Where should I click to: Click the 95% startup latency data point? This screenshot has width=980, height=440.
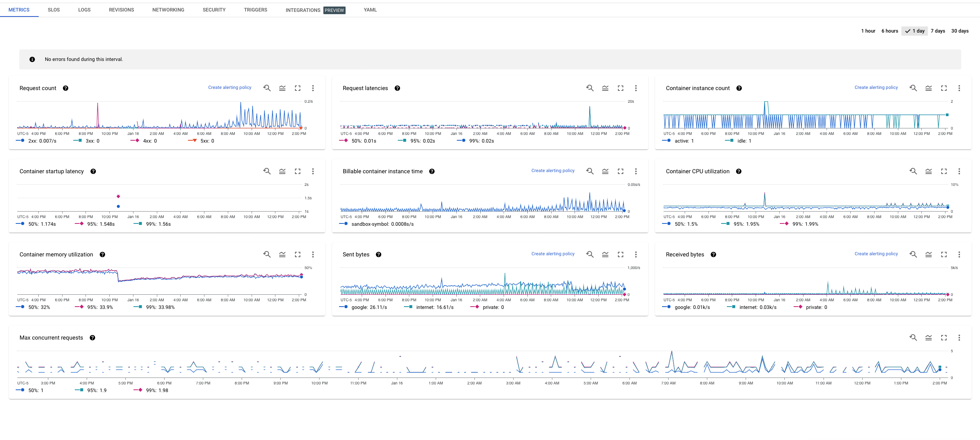coord(118,196)
